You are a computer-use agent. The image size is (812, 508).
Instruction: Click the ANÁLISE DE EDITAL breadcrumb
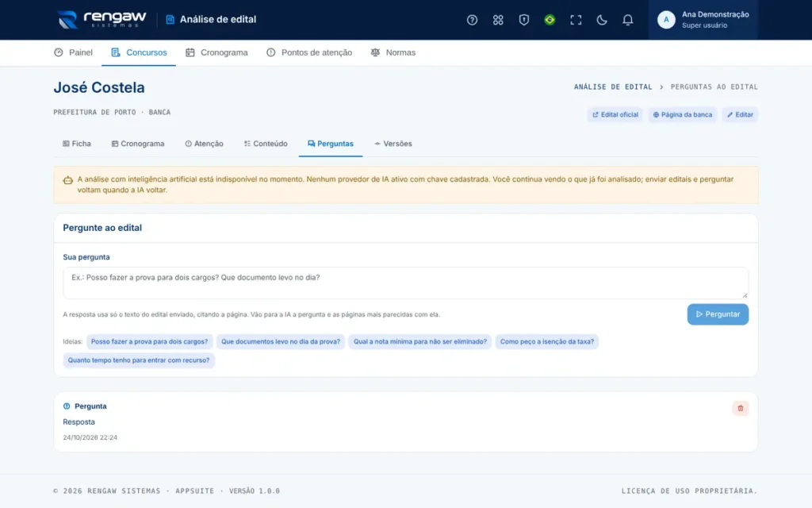pos(613,87)
